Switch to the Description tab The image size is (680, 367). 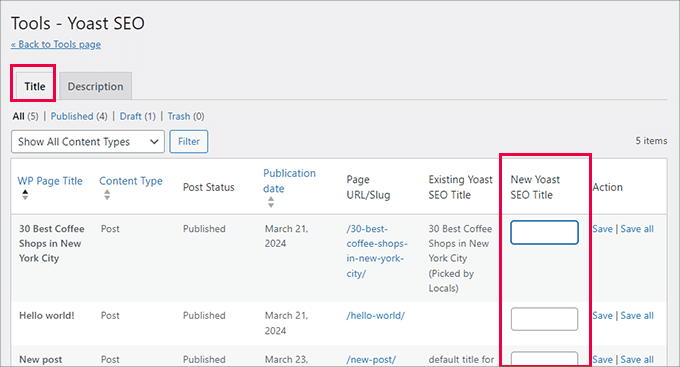(95, 86)
